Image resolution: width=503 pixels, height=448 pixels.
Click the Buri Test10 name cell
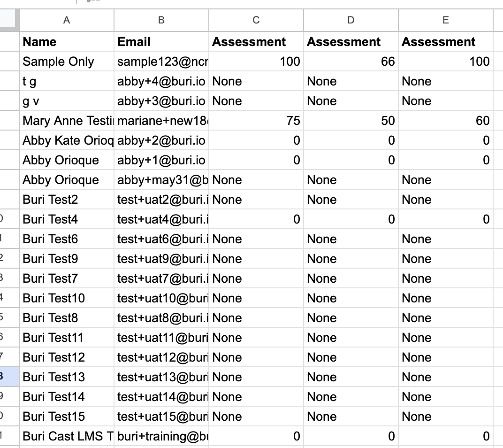(x=67, y=298)
